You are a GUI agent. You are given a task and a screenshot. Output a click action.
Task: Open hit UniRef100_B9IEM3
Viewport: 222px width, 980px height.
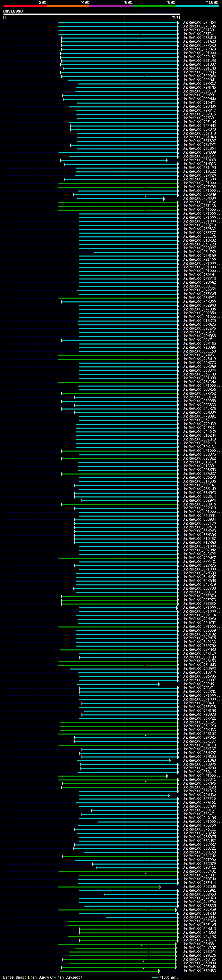[x=199, y=68]
